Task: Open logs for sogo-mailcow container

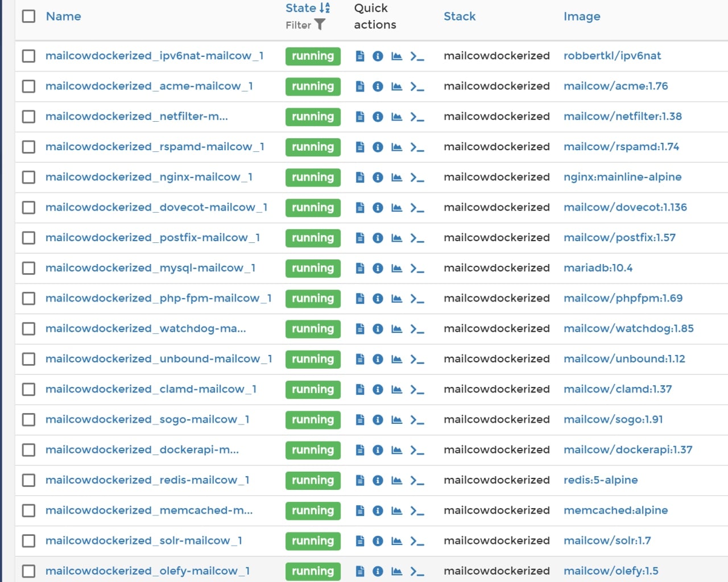Action: (360, 419)
